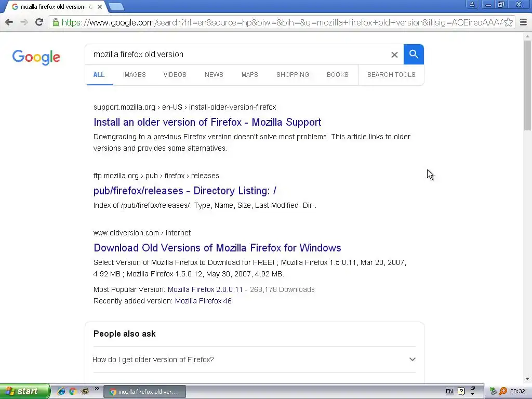Open the Chrome hamburger menu
This screenshot has width=532, height=399.
coord(524,22)
